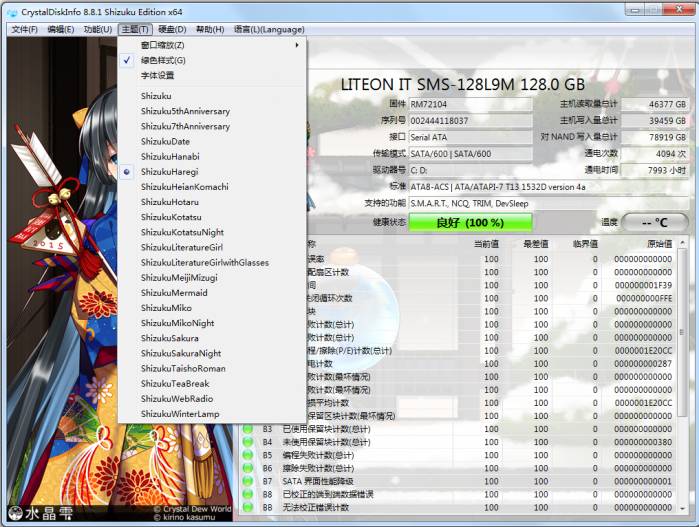Click the green status icon for row B5
This screenshot has height=527, width=699.
[248, 455]
